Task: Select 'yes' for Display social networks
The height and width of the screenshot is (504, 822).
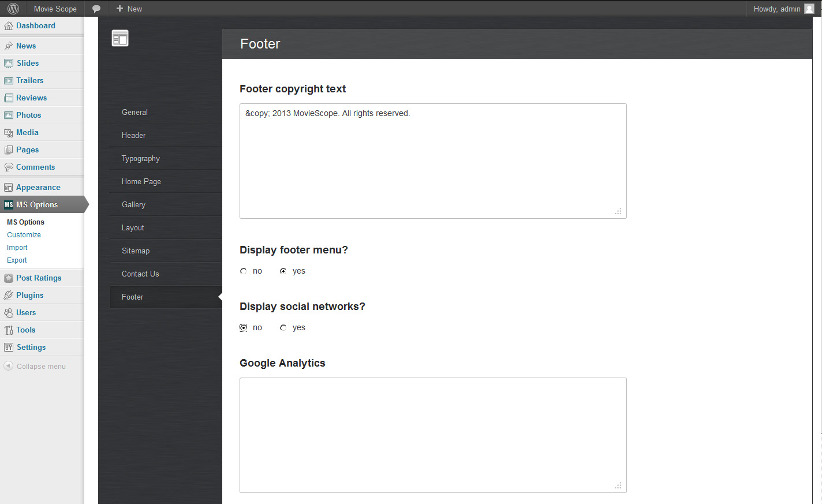Action: [x=283, y=328]
